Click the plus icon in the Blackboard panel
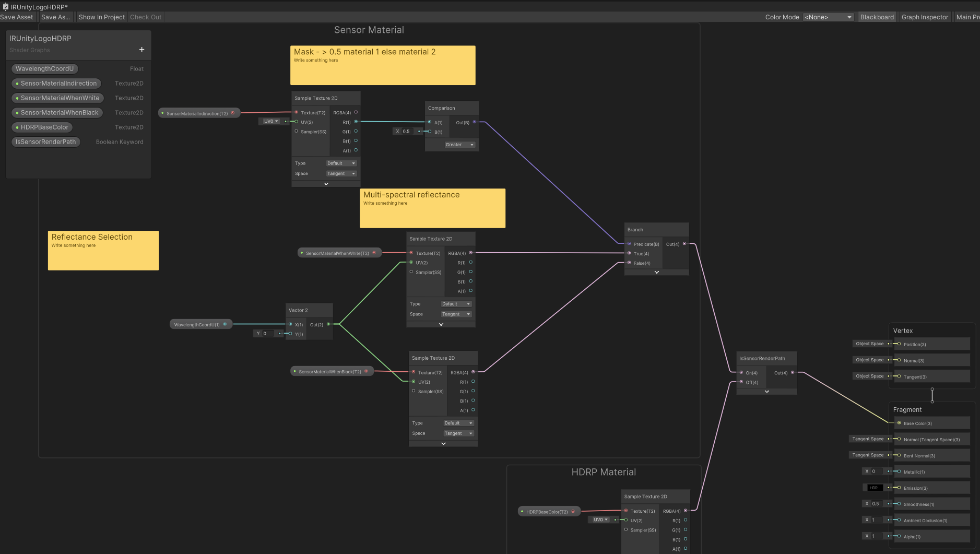980x554 pixels. 141,50
